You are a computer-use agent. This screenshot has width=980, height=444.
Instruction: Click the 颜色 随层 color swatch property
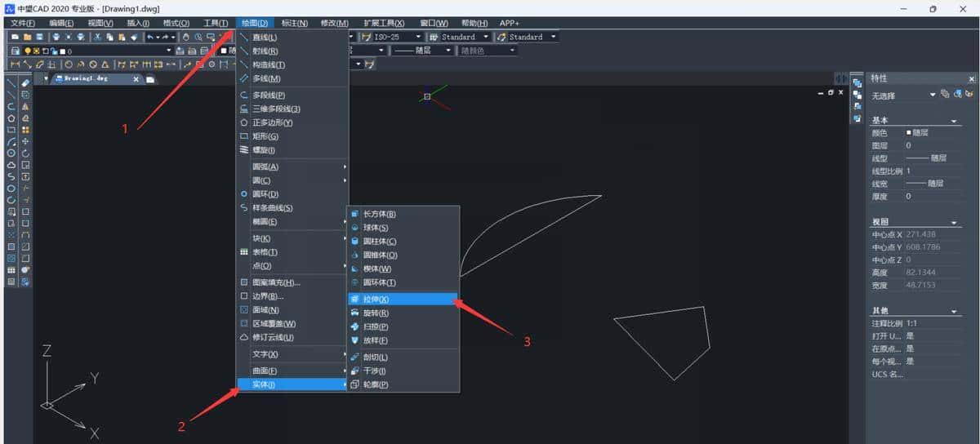909,132
